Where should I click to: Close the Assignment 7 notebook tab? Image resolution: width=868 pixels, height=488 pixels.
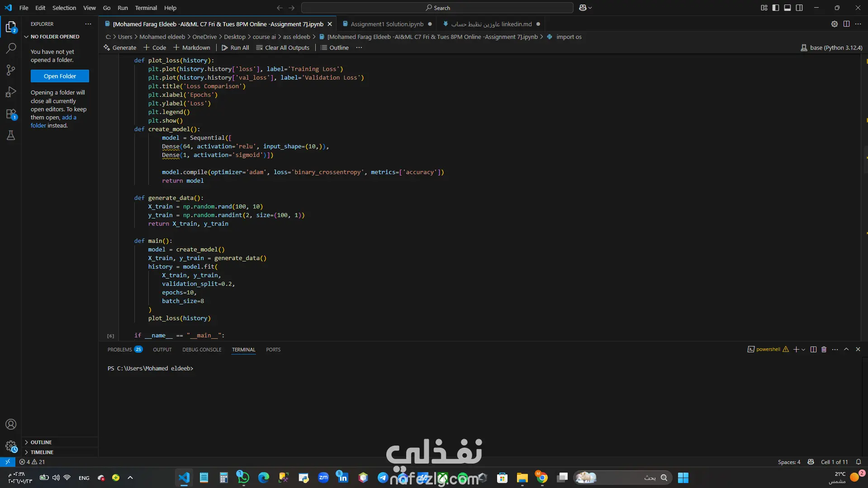tap(330, 24)
